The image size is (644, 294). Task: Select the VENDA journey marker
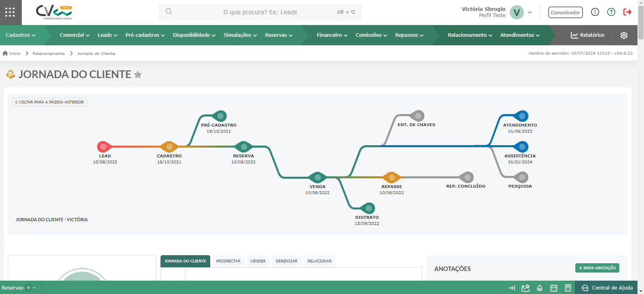click(x=318, y=178)
